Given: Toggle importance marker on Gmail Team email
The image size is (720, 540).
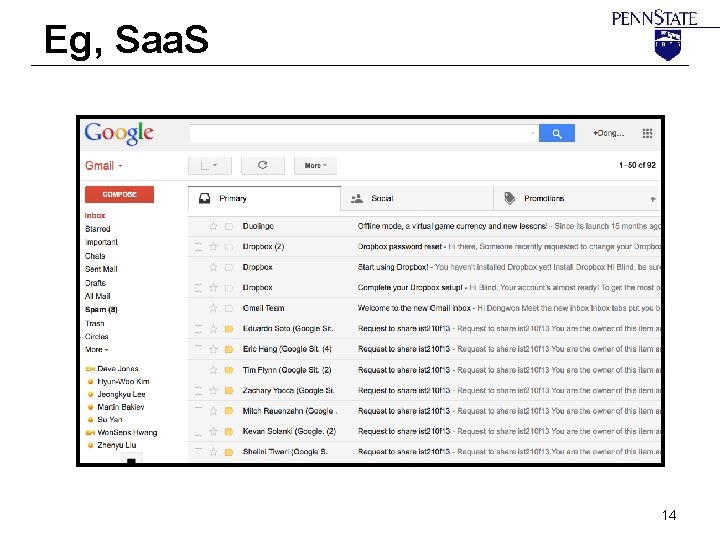Looking at the screenshot, I should 229,309.
